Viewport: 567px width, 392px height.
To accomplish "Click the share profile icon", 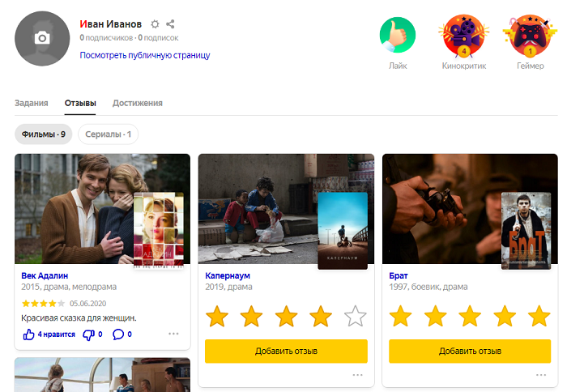I will [170, 24].
